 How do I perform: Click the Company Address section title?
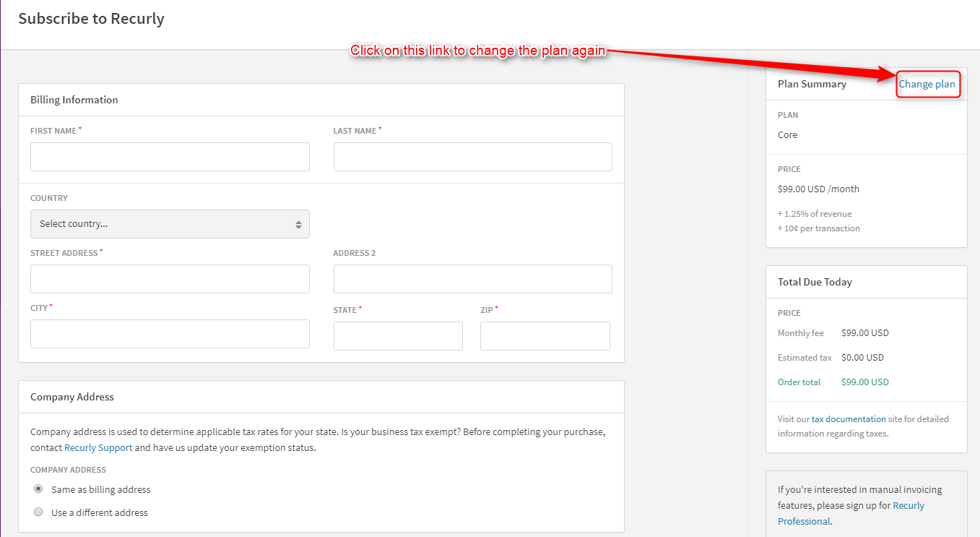72,397
